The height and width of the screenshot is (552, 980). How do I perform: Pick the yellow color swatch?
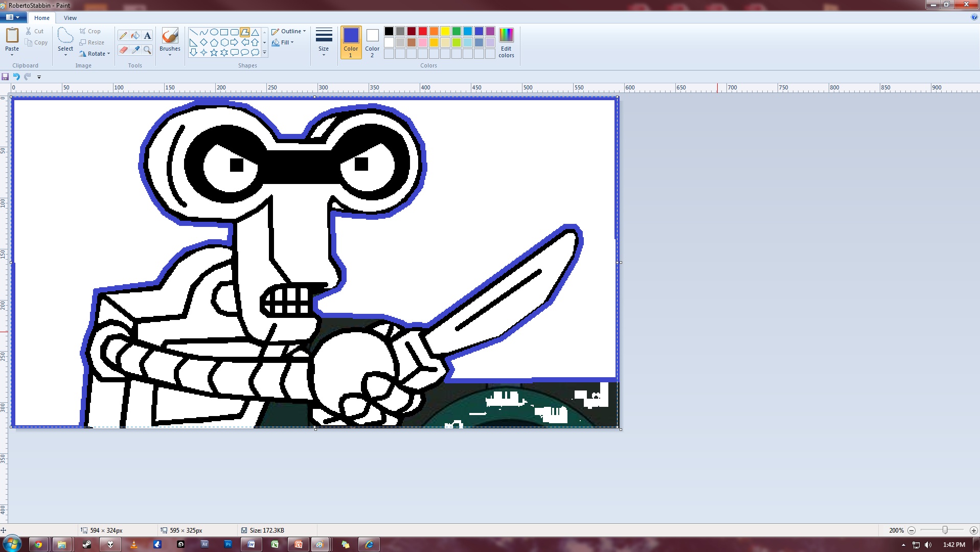pos(445,31)
